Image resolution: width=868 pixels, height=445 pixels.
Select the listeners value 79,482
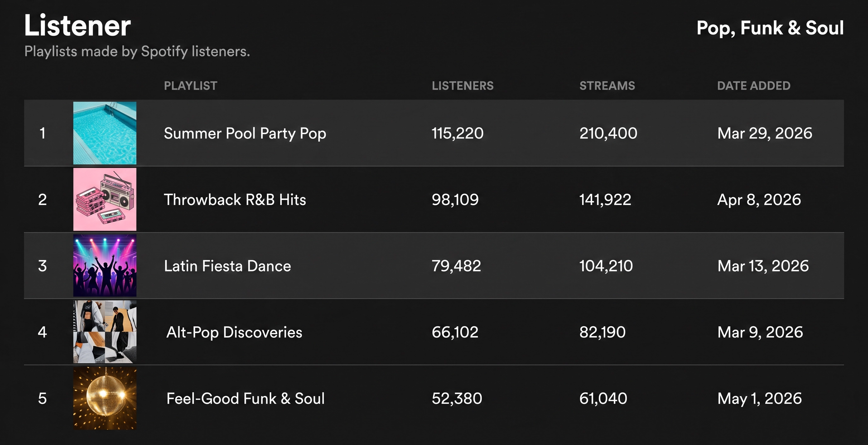click(457, 266)
